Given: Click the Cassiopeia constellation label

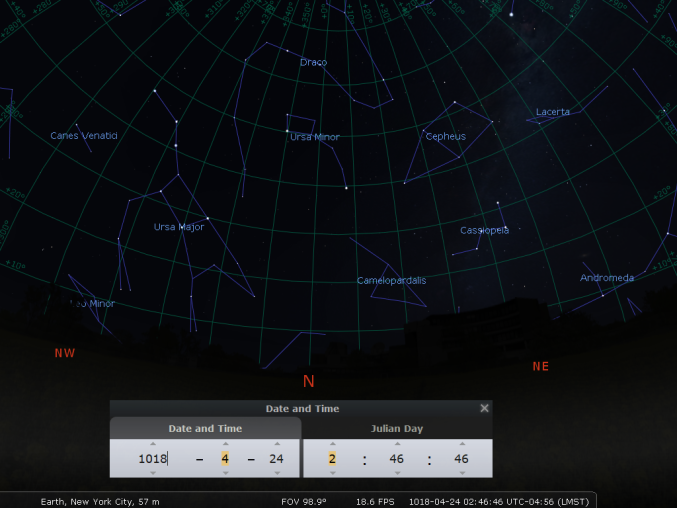Looking at the screenshot, I should click(484, 230).
